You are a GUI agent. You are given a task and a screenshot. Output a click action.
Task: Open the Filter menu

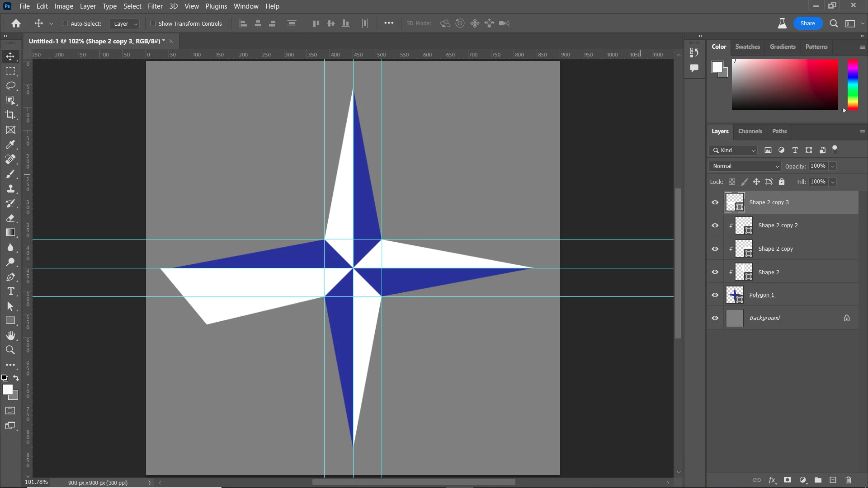[155, 6]
